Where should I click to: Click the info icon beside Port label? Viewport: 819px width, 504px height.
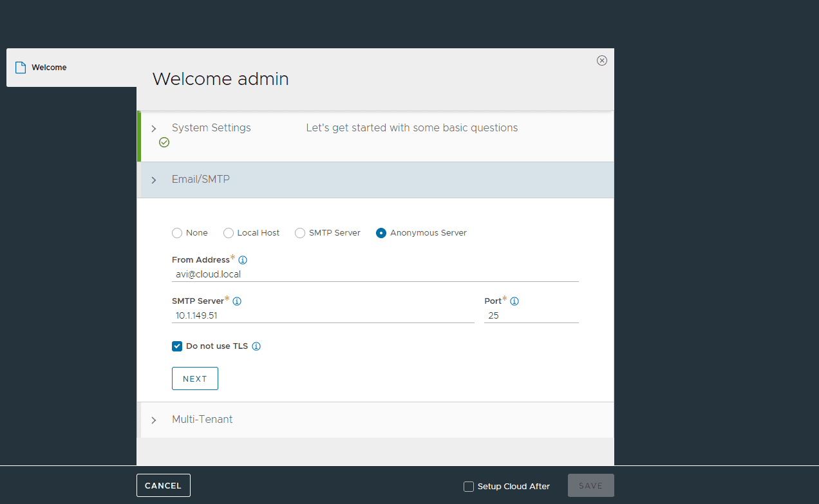514,301
